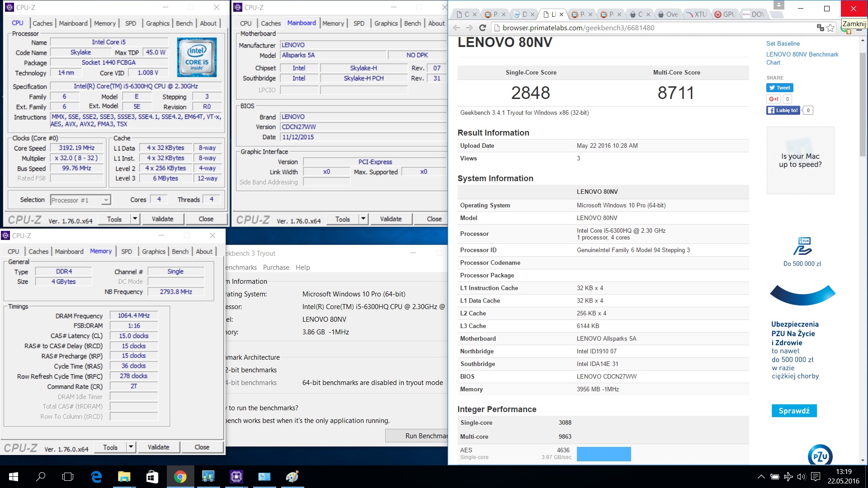This screenshot has width=868, height=488.
Task: Open Paint from the taskbar
Action: click(292, 477)
